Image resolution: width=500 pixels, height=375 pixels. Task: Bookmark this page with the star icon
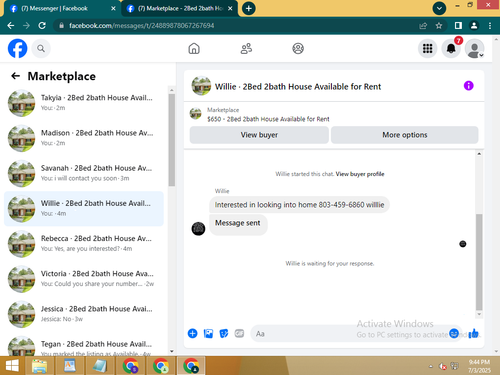[x=439, y=26]
